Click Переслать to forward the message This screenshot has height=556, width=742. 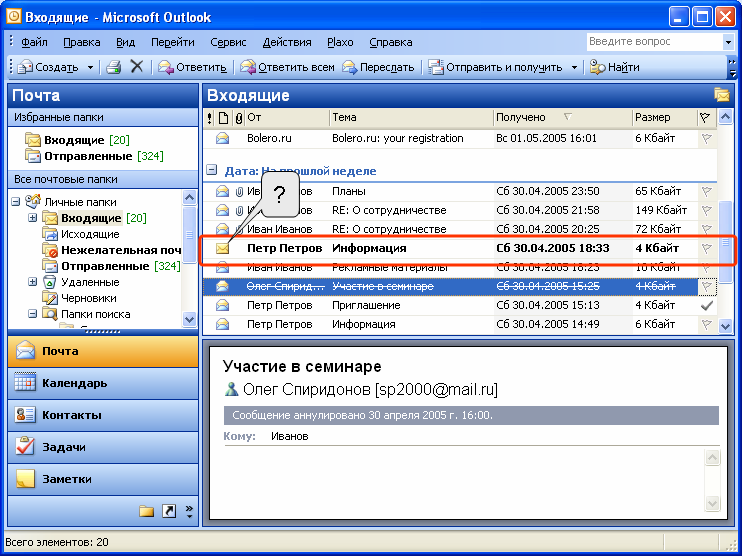pos(378,67)
